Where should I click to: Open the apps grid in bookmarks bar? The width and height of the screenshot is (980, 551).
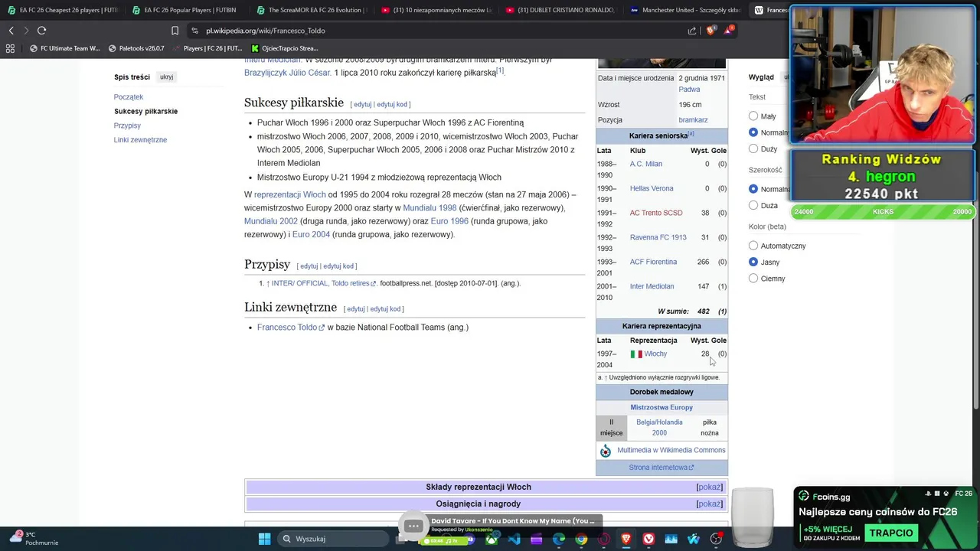pyautogui.click(x=10, y=48)
